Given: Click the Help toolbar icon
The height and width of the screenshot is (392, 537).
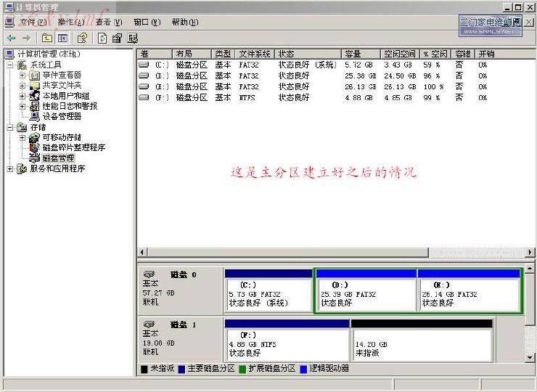Looking at the screenshot, I should (82, 38).
